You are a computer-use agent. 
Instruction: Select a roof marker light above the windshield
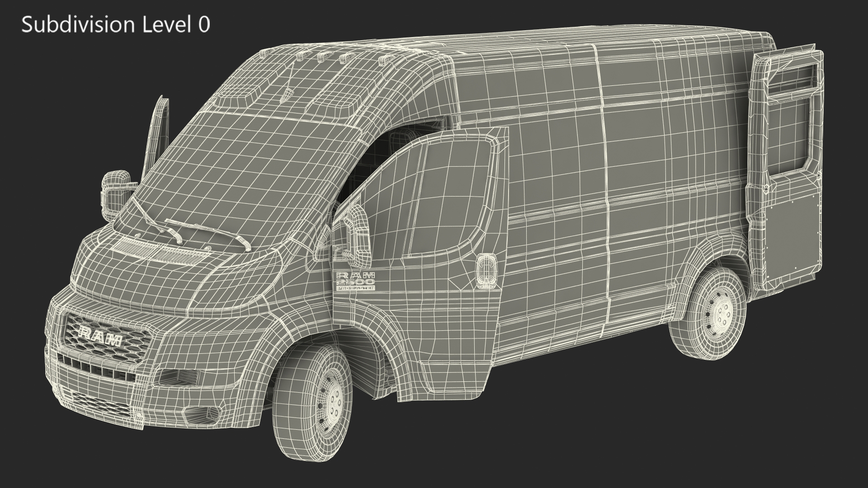click(x=322, y=57)
